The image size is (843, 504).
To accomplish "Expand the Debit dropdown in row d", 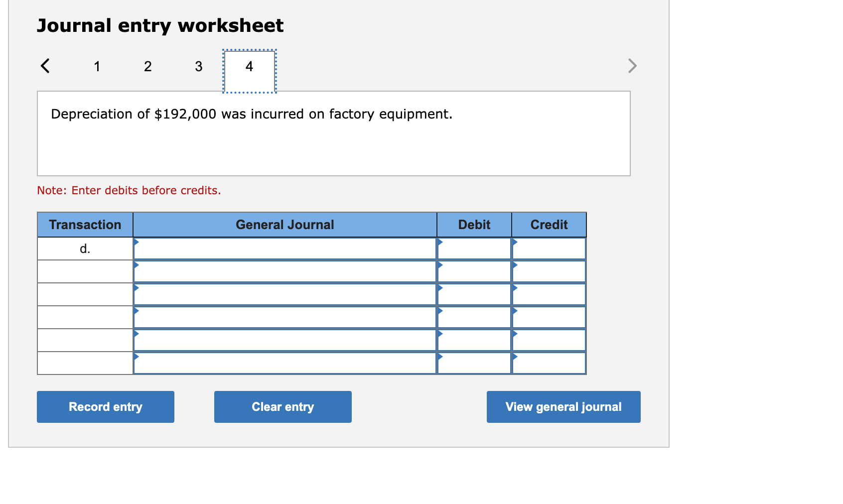I will point(440,244).
